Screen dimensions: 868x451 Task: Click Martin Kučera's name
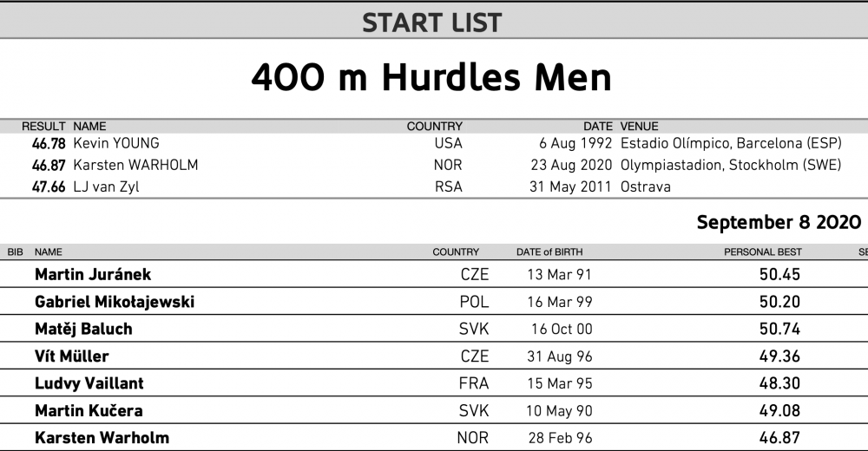[89, 410]
